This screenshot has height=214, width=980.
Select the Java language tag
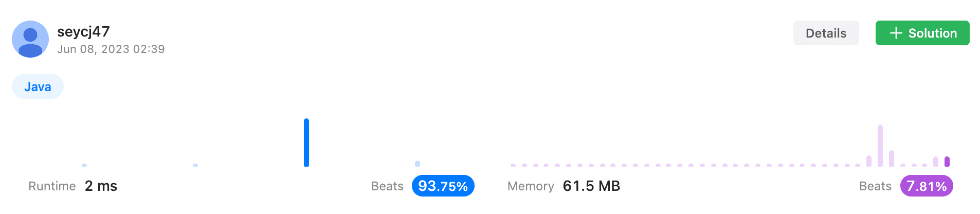[38, 86]
